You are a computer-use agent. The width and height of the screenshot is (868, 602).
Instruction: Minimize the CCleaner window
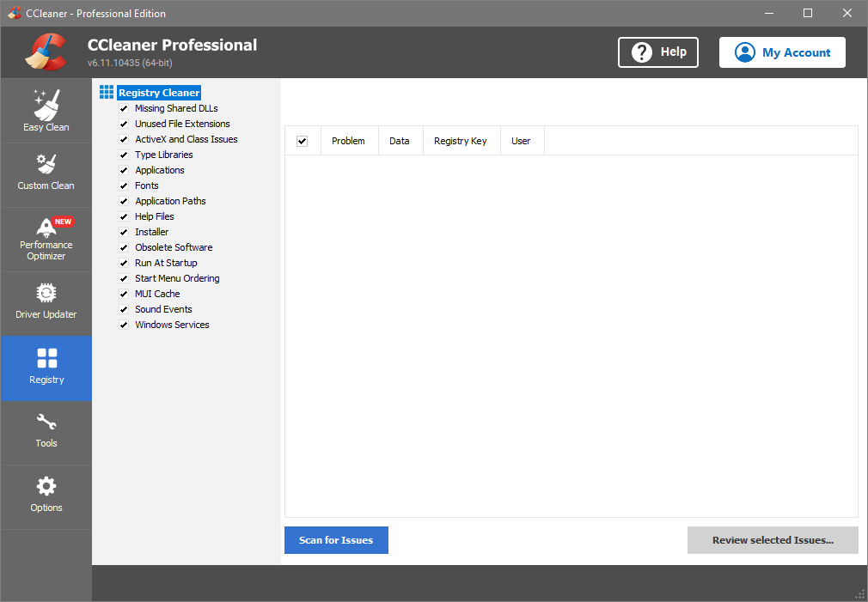coord(769,13)
